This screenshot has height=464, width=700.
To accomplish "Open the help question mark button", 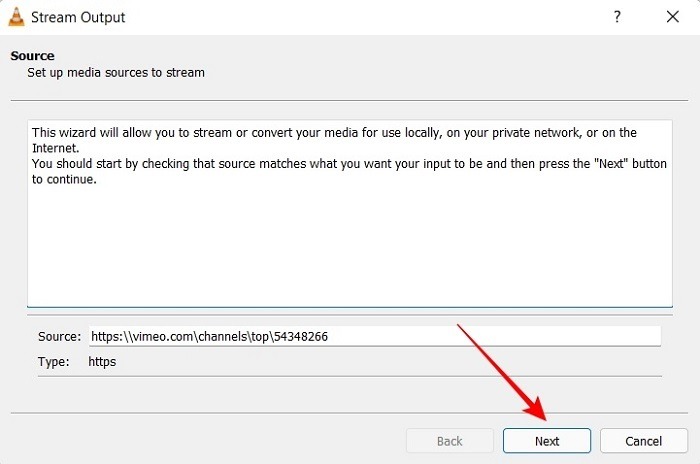I will click(617, 17).
